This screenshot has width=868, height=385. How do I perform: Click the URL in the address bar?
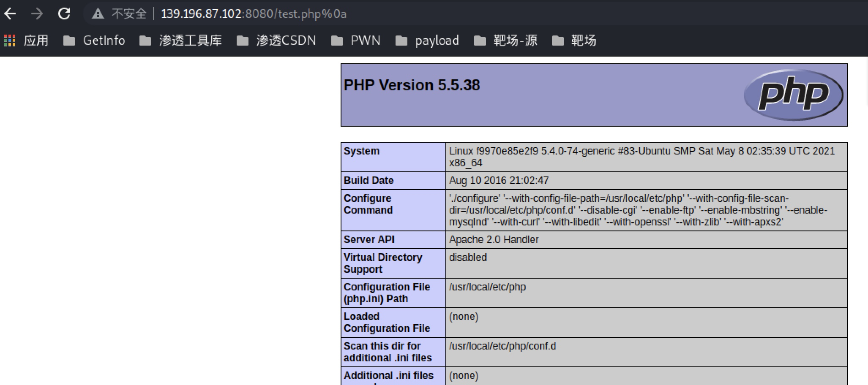click(x=254, y=14)
